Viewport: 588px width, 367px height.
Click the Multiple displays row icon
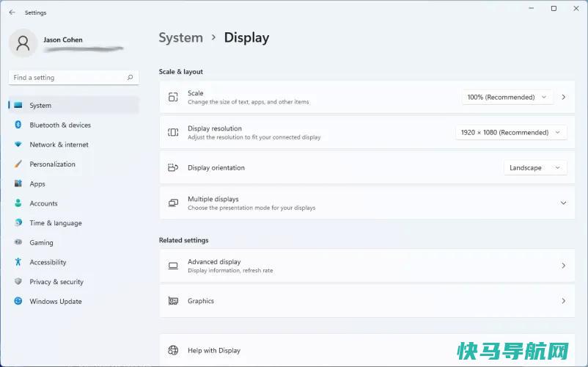173,203
